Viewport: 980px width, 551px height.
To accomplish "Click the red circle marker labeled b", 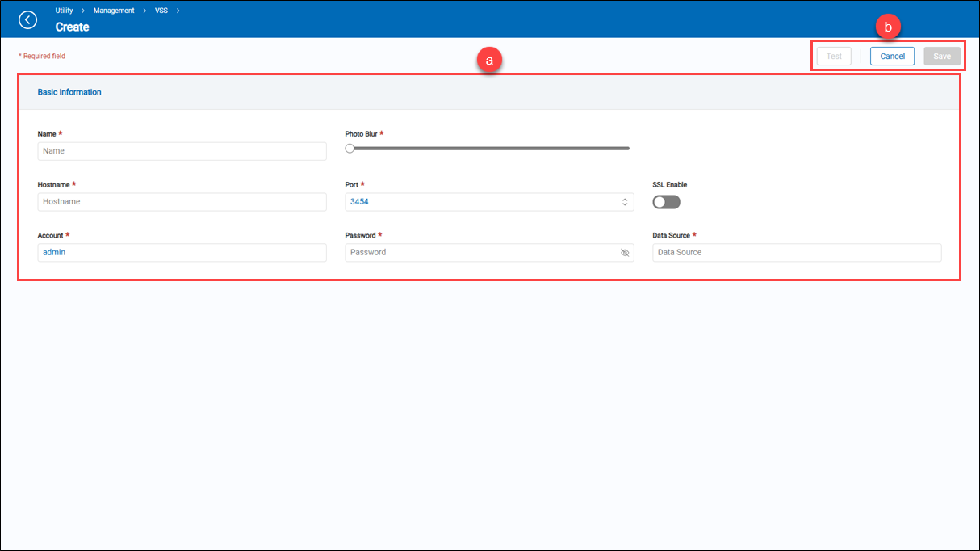I will (888, 27).
